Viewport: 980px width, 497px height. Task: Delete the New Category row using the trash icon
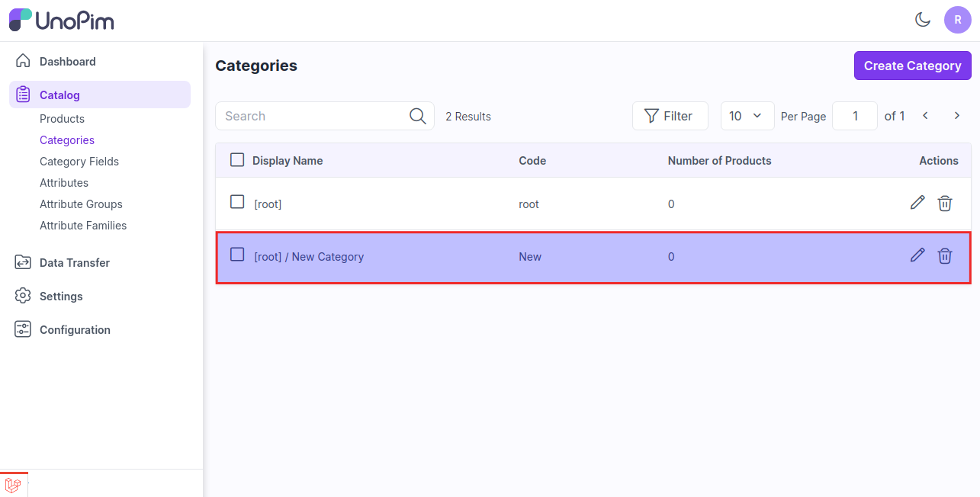[945, 255]
